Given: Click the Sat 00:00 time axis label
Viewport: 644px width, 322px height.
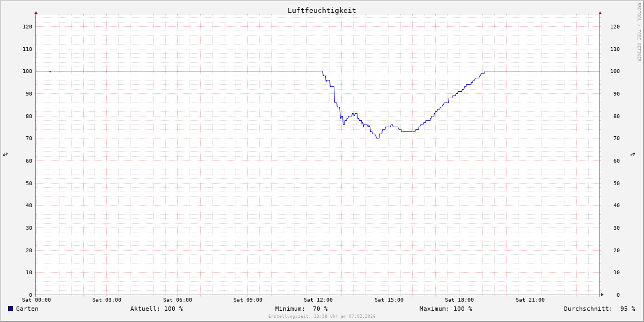Looking at the screenshot, I should click(36, 300).
